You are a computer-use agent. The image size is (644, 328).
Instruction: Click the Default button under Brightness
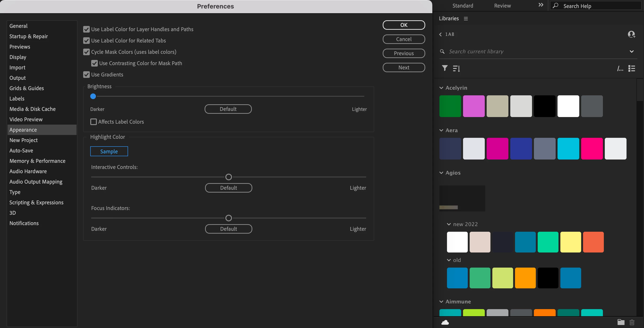pos(228,109)
